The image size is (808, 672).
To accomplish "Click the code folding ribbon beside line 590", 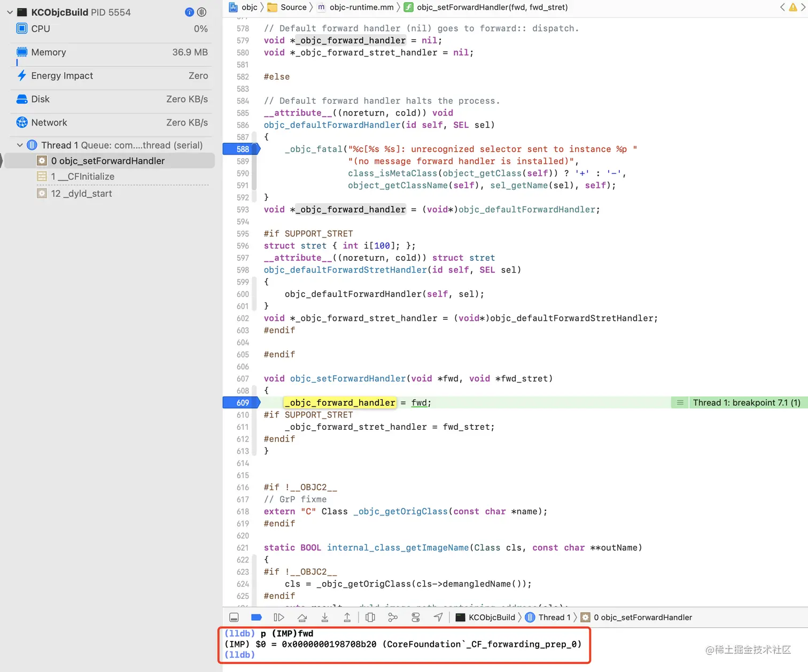I will (x=254, y=173).
